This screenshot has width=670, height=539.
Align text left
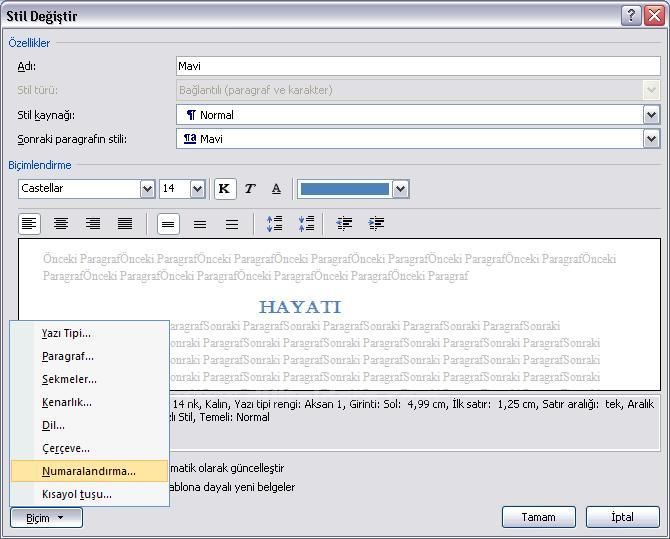[x=29, y=224]
